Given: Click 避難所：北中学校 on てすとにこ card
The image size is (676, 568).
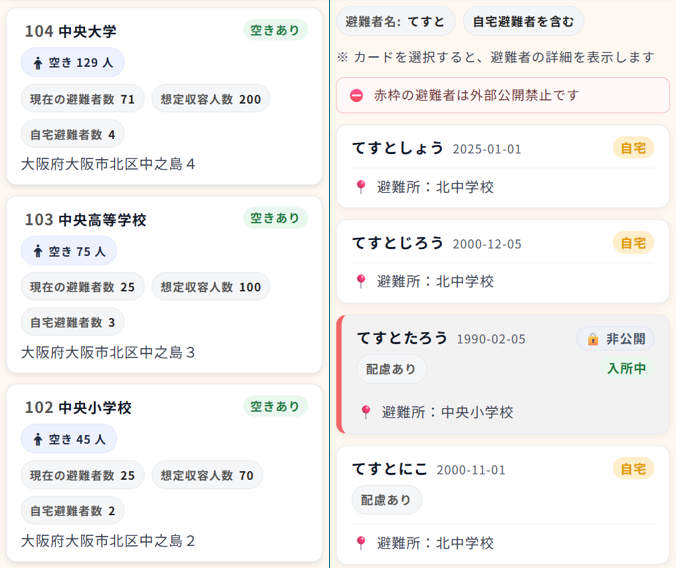Looking at the screenshot, I should point(435,543).
